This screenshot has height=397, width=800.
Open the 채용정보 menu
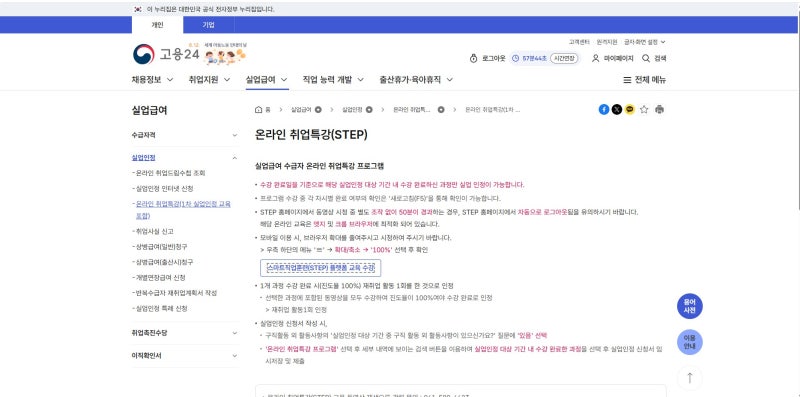click(152, 80)
